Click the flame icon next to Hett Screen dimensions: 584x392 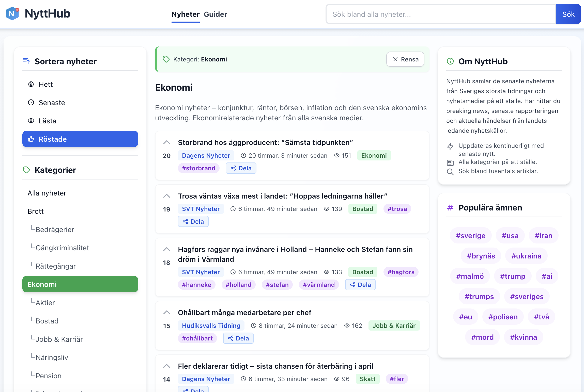[31, 84]
